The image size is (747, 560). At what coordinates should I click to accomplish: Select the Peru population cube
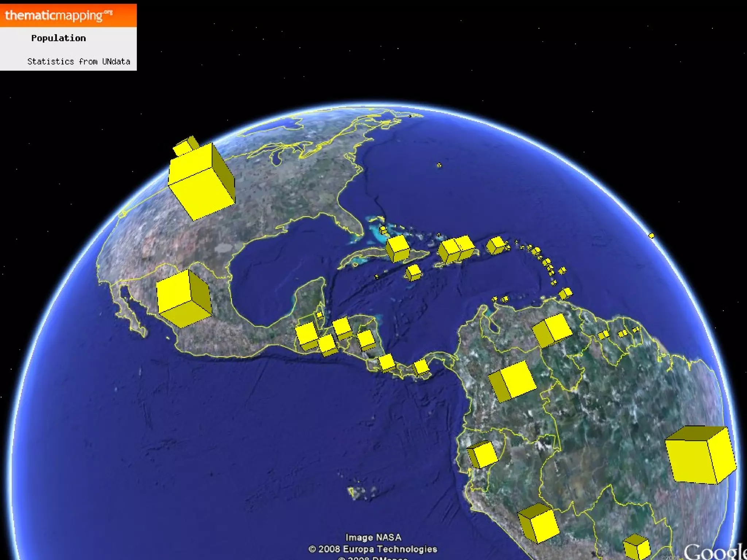(x=538, y=523)
